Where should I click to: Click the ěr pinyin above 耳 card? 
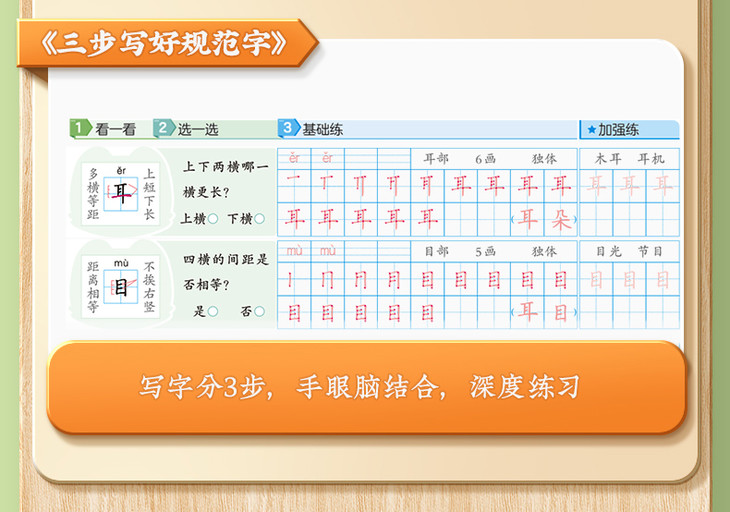coord(121,171)
